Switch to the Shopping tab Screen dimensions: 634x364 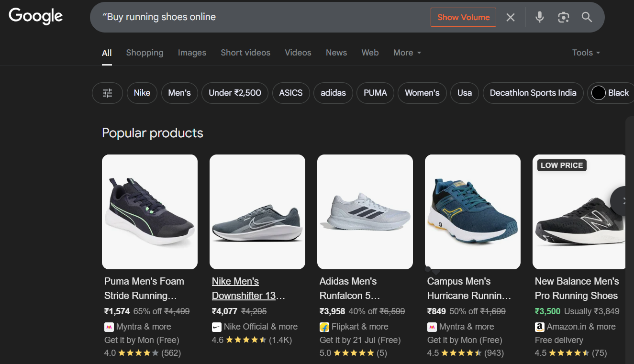(145, 53)
